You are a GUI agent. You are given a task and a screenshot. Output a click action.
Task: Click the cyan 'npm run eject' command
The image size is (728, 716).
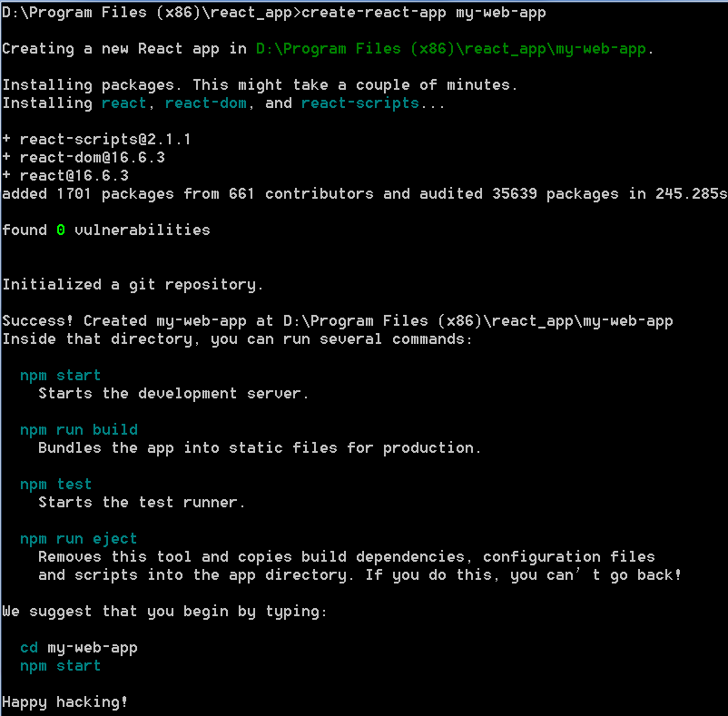tap(79, 539)
